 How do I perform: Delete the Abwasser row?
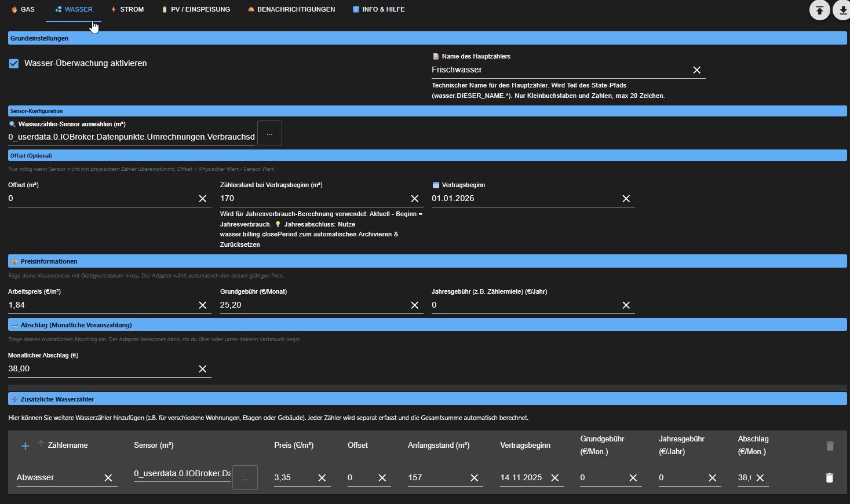pos(829,478)
